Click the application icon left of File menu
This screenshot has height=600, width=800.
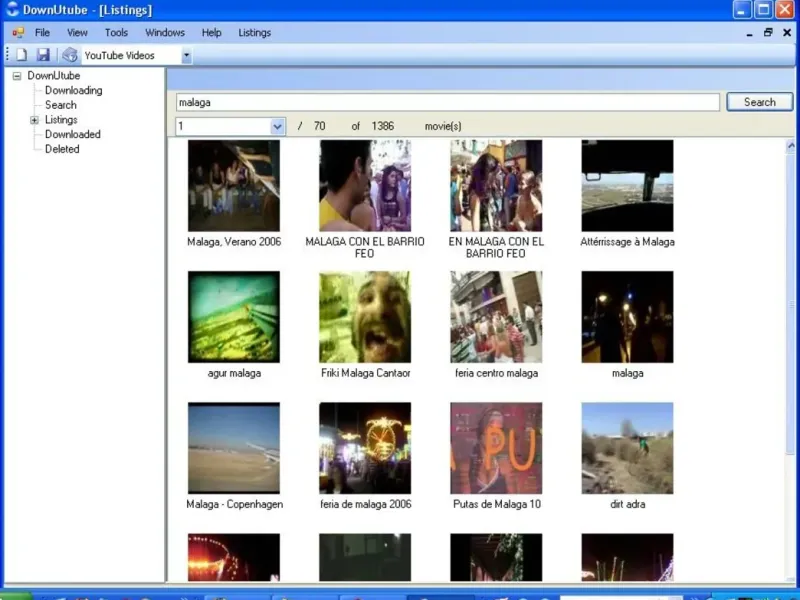17,33
